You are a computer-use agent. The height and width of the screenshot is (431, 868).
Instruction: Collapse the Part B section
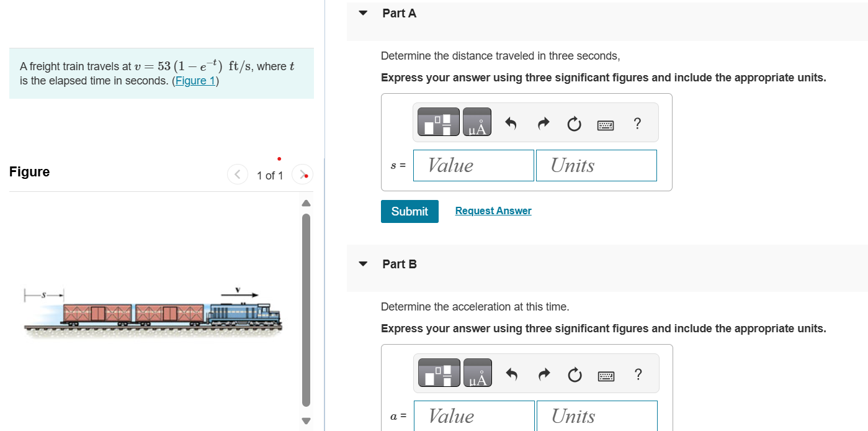[363, 263]
